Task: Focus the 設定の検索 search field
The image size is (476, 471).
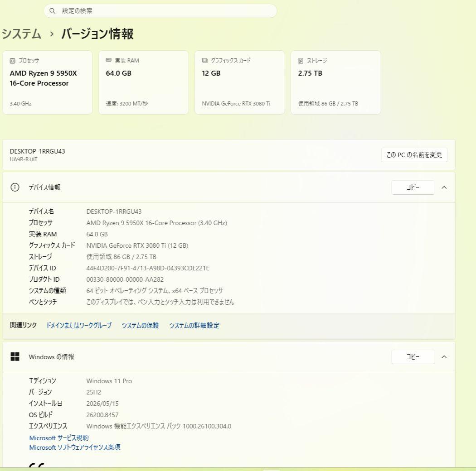Action: click(x=160, y=11)
